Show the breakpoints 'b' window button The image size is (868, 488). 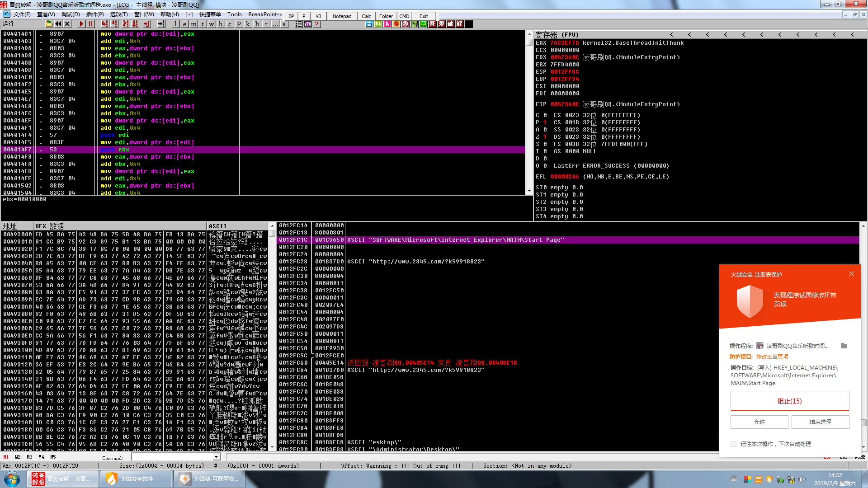point(257,24)
